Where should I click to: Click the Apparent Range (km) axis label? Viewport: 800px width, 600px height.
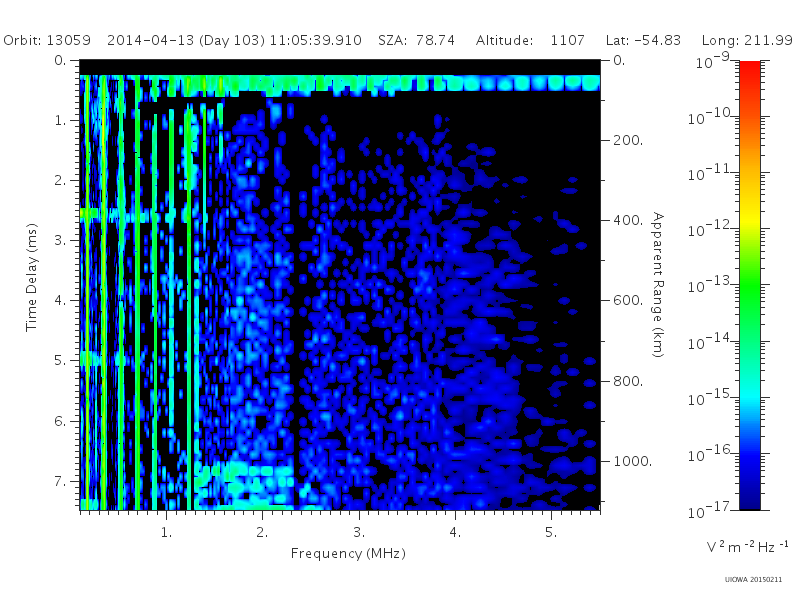658,285
